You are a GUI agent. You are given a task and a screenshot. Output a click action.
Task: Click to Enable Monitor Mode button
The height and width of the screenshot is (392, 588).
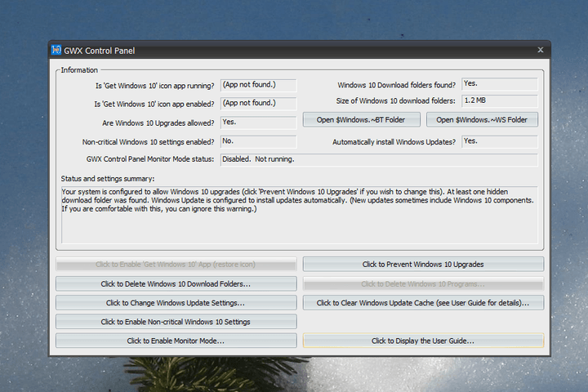coord(176,341)
